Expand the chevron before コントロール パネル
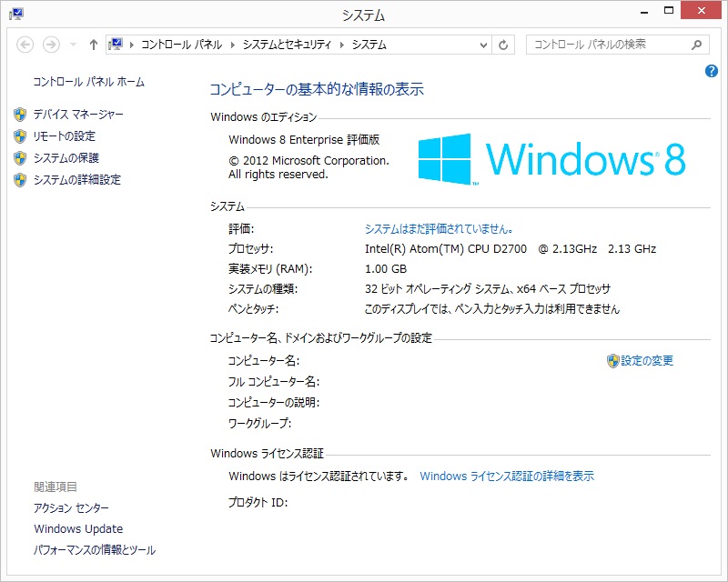Image resolution: width=728 pixels, height=582 pixels. click(132, 45)
